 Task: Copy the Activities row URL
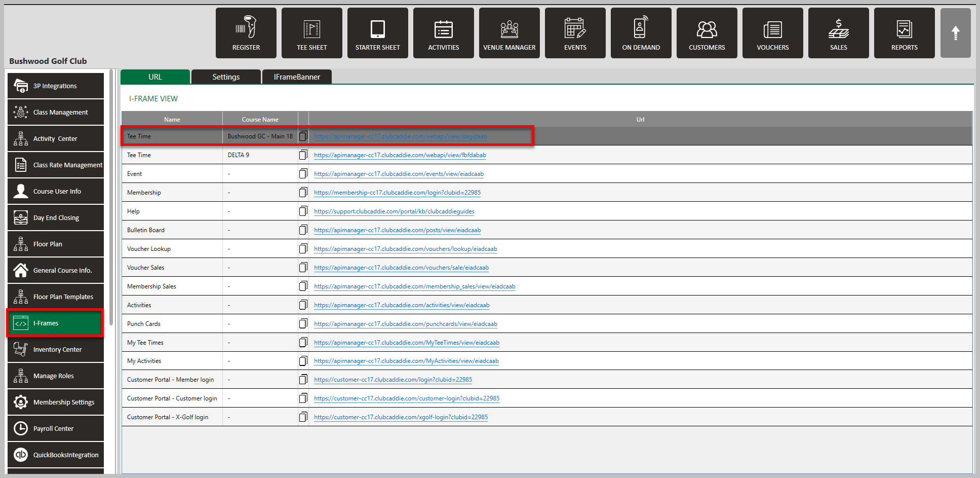tap(303, 305)
